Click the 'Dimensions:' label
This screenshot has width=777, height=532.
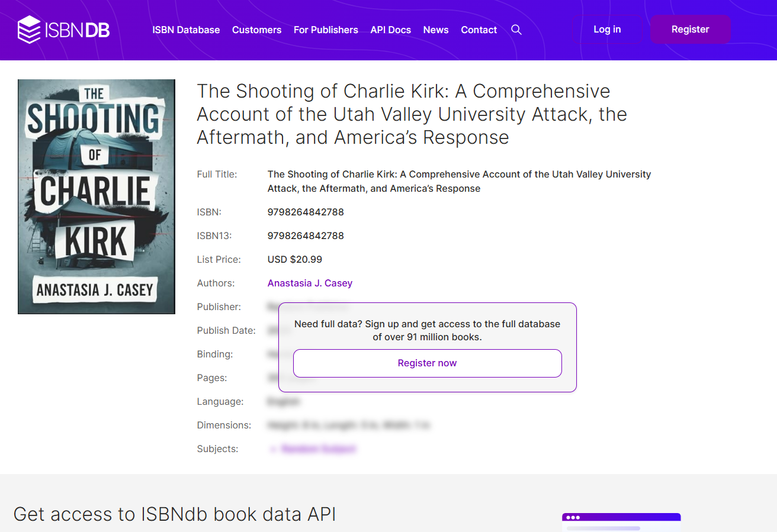point(224,425)
